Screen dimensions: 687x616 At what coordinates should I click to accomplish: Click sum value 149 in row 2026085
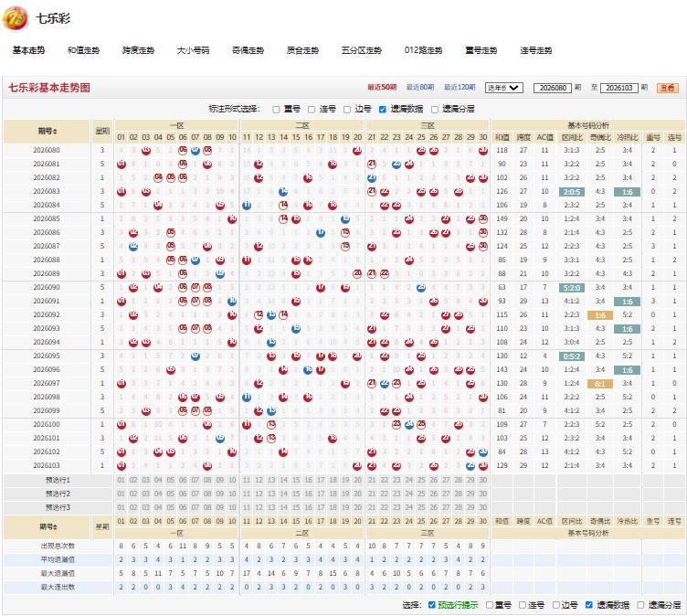[x=502, y=218]
